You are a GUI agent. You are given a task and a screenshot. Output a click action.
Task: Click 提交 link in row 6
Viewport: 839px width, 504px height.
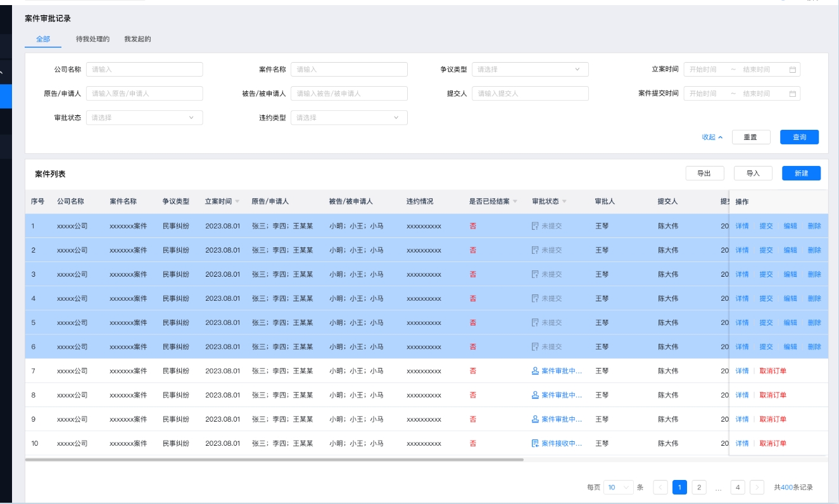point(766,346)
